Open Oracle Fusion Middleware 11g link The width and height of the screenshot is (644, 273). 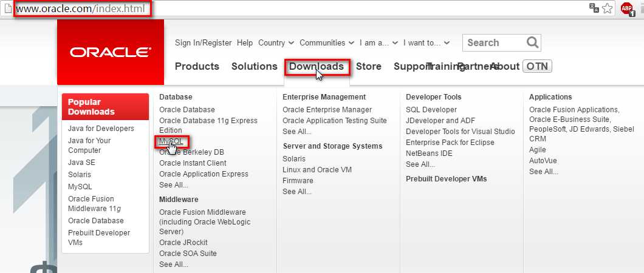(94, 204)
